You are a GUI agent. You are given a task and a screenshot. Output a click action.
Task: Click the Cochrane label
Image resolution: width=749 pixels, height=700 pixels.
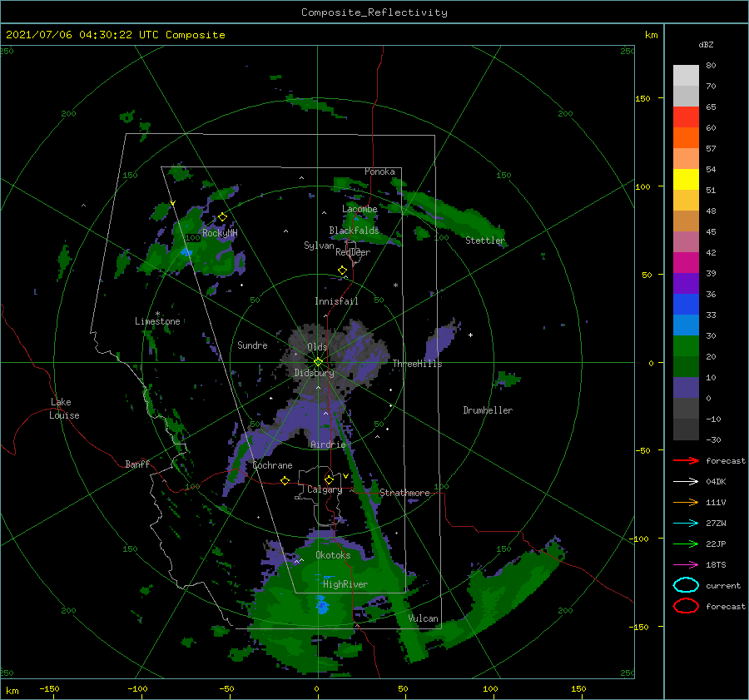tap(272, 465)
